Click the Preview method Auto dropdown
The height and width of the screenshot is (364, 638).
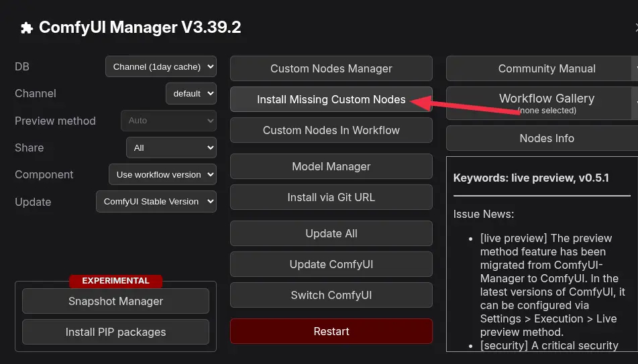click(x=168, y=121)
